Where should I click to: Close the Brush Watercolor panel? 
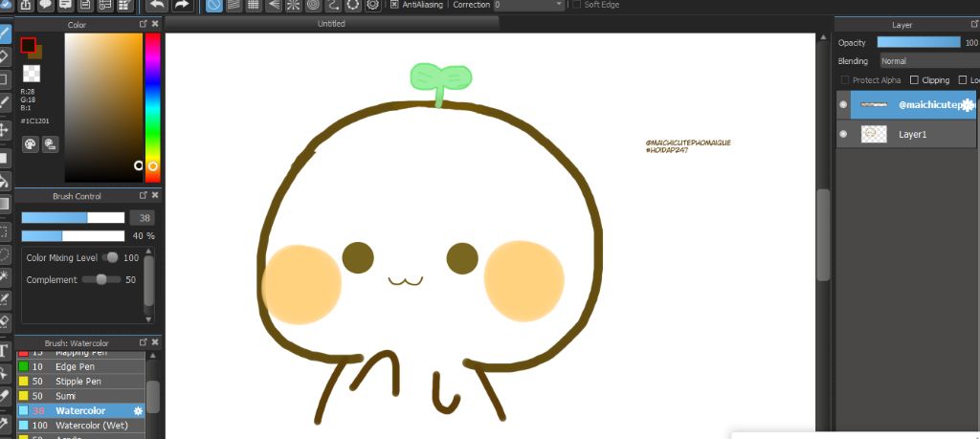[155, 342]
